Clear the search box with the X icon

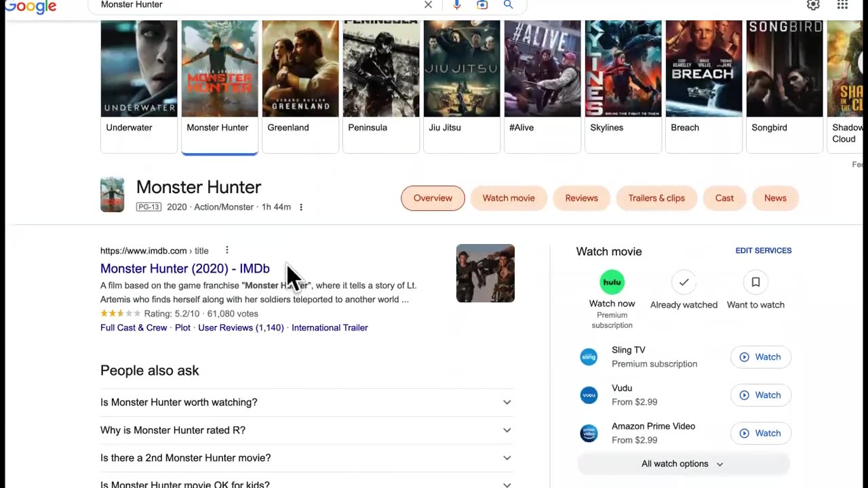tap(428, 5)
